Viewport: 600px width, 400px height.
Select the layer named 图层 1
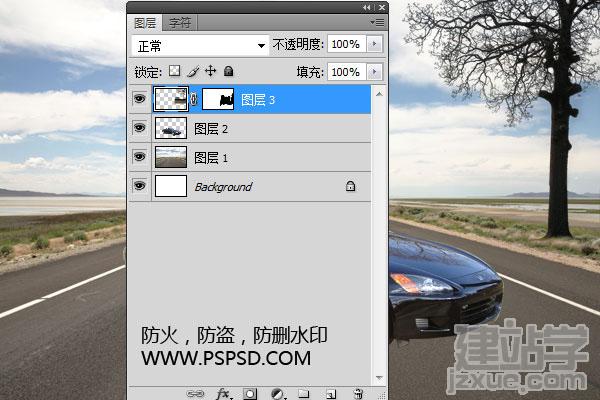click(211, 158)
